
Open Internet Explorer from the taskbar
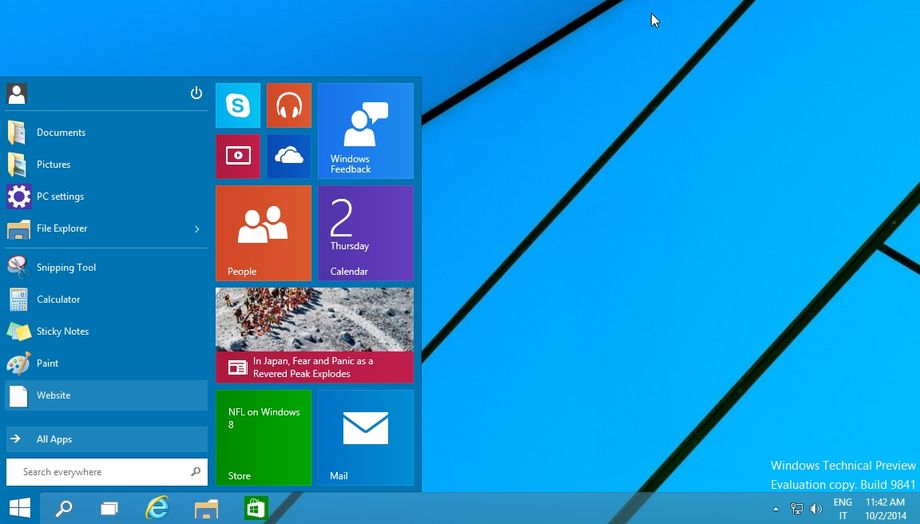(x=157, y=508)
